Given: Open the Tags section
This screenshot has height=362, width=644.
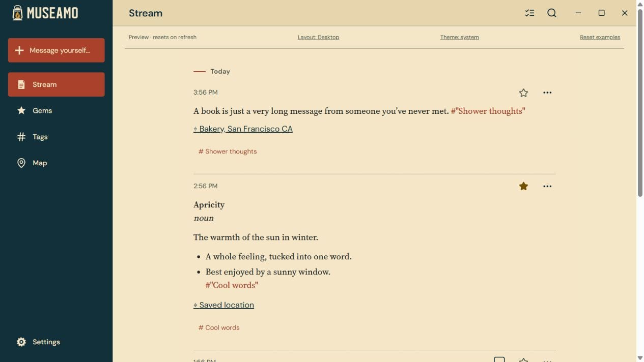Looking at the screenshot, I should click(x=57, y=137).
